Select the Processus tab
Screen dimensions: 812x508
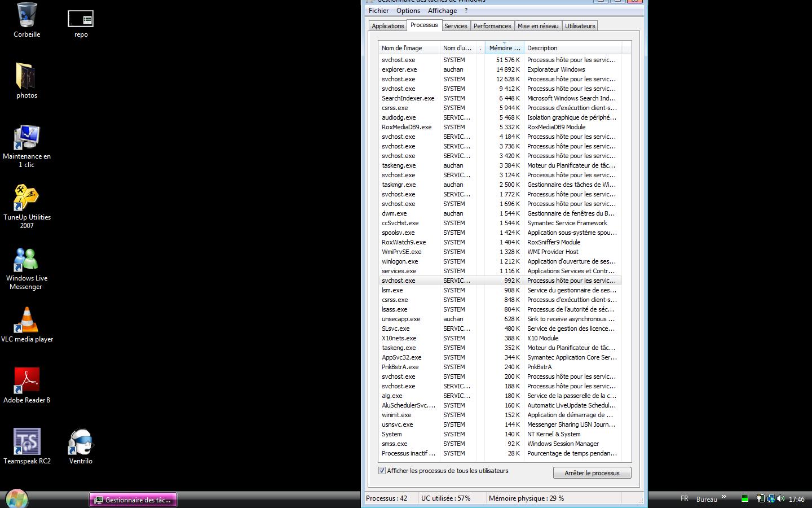click(x=424, y=25)
